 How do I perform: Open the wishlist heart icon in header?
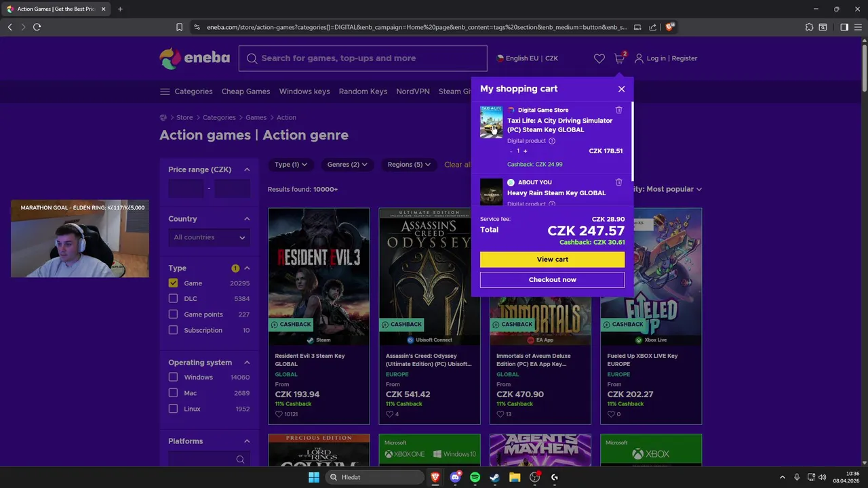[x=599, y=58]
